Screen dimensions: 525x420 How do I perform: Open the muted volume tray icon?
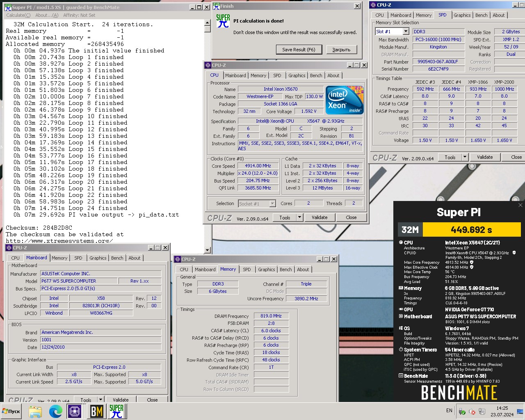click(x=472, y=412)
